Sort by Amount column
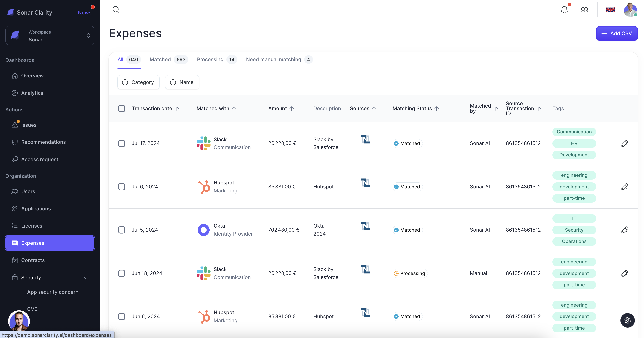The image size is (644, 338). [281, 108]
